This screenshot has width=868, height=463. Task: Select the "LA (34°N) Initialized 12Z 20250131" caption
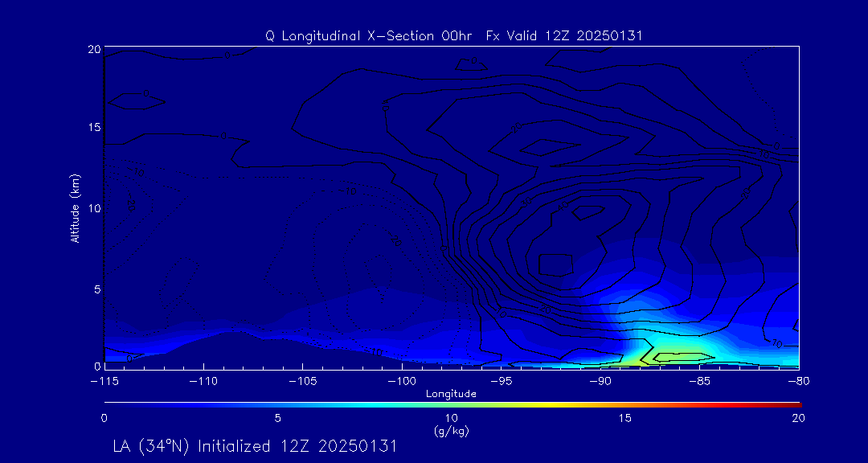[255, 446]
